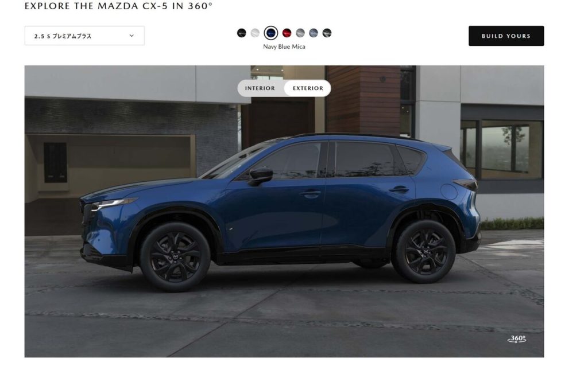Viewport: 588px width, 382px height.
Task: Select the dark charcoal swatch on the far right
Action: click(327, 33)
